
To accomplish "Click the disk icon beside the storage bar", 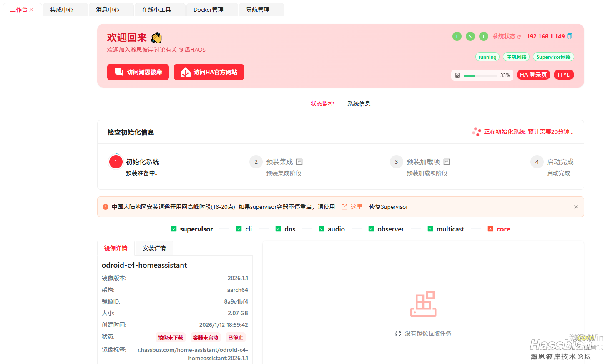I will tap(457, 75).
